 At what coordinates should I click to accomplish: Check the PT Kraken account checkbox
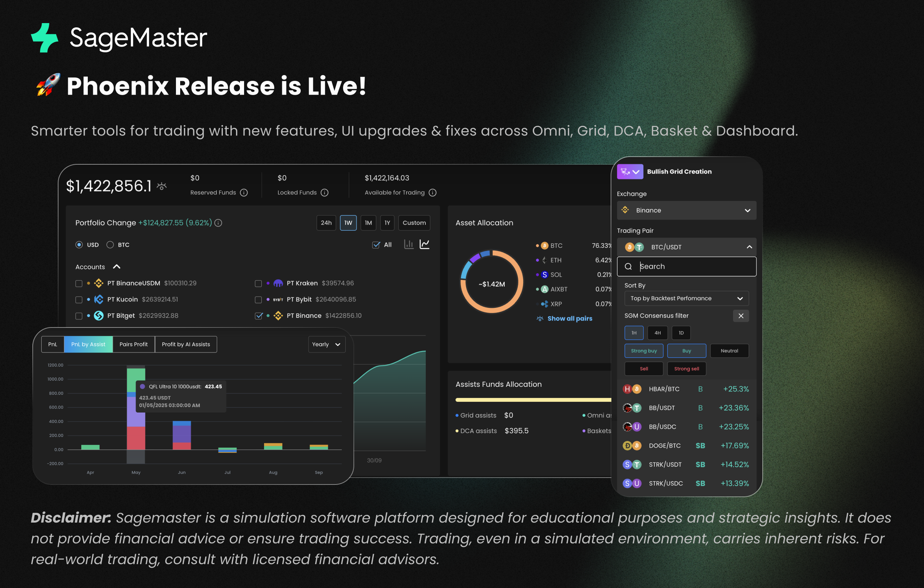258,284
